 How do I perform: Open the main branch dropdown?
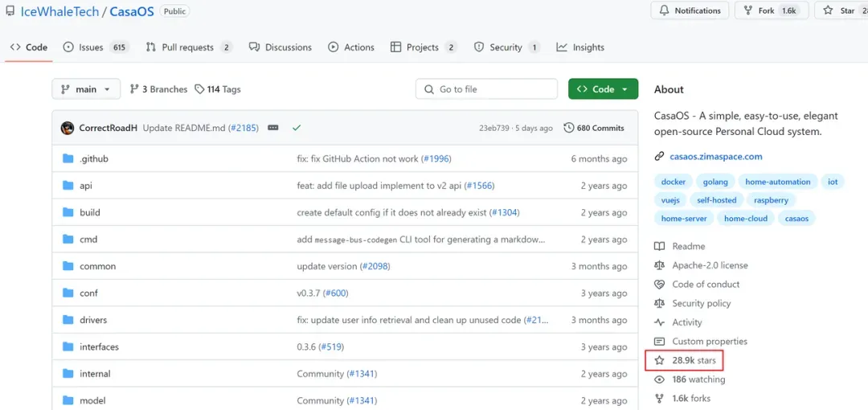[86, 89]
